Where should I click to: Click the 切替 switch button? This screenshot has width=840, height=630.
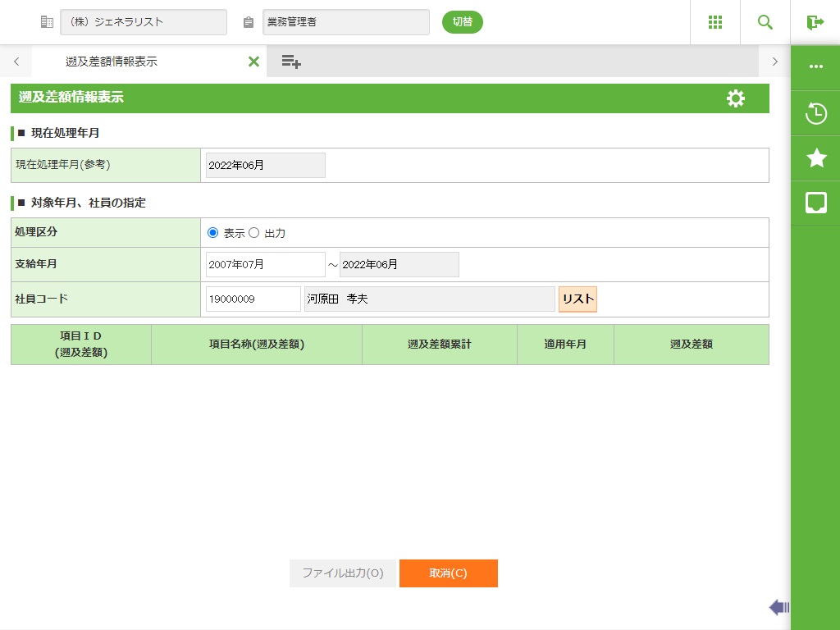coord(463,22)
